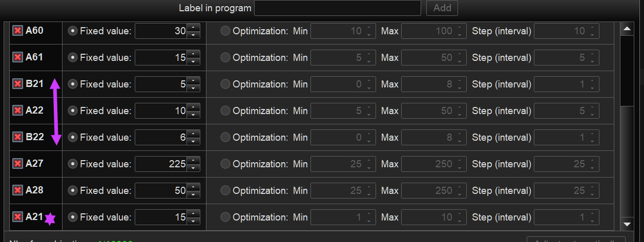Select Optimization radio for A60
This screenshot has width=644, height=242.
(x=225, y=31)
